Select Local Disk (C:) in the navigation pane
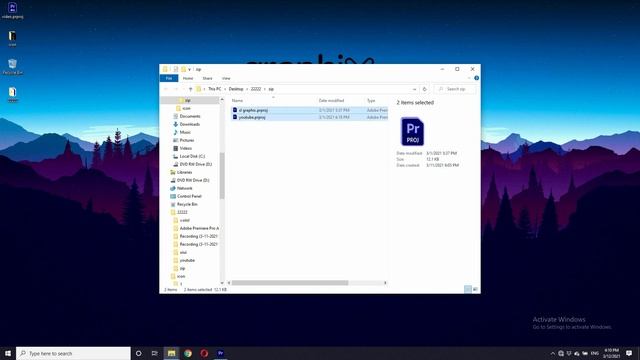 tap(192, 156)
